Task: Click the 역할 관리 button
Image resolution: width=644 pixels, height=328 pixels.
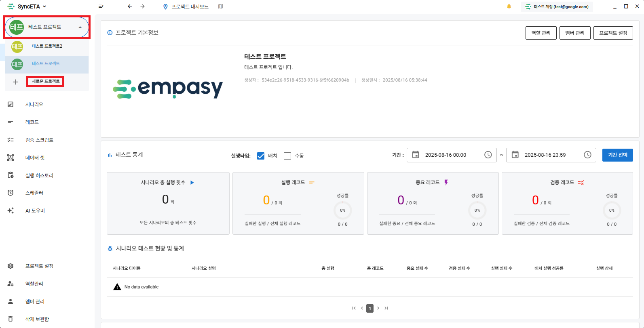Action: coord(541,33)
